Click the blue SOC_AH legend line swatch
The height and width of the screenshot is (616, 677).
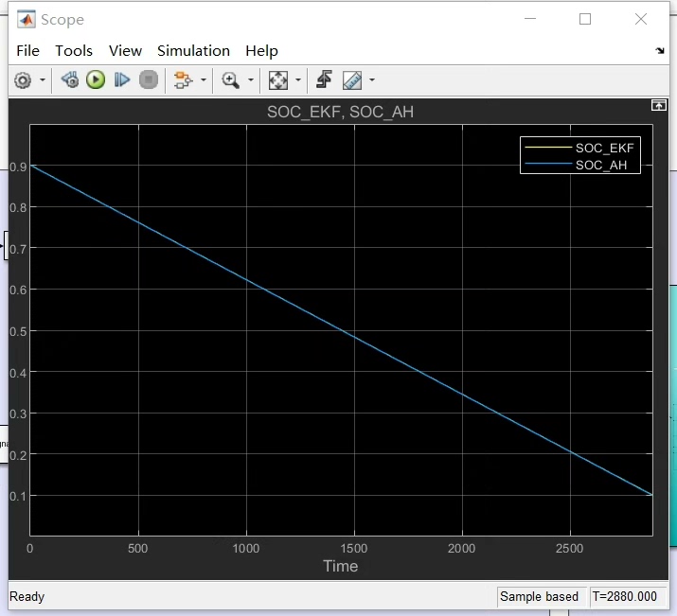[x=548, y=164]
